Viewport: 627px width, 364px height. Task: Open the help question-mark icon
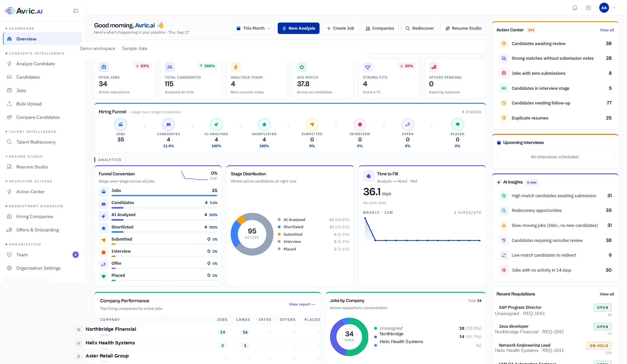(x=588, y=8)
